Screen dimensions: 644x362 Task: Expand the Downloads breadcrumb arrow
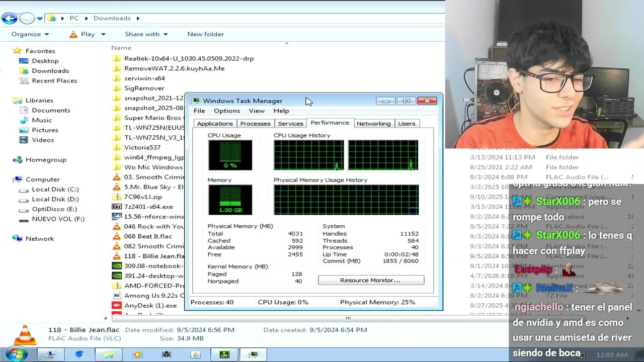tap(137, 18)
